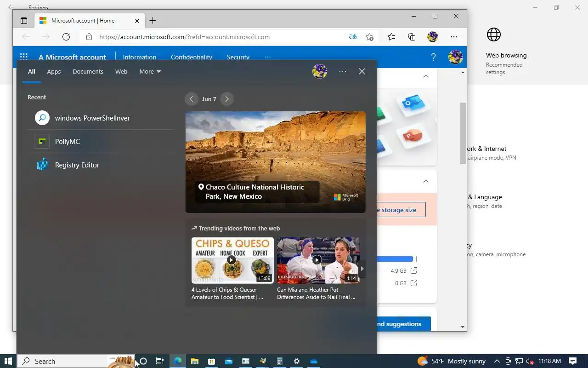This screenshot has height=368, width=588.
Task: Open the Edge Favorites list
Action: [391, 37]
